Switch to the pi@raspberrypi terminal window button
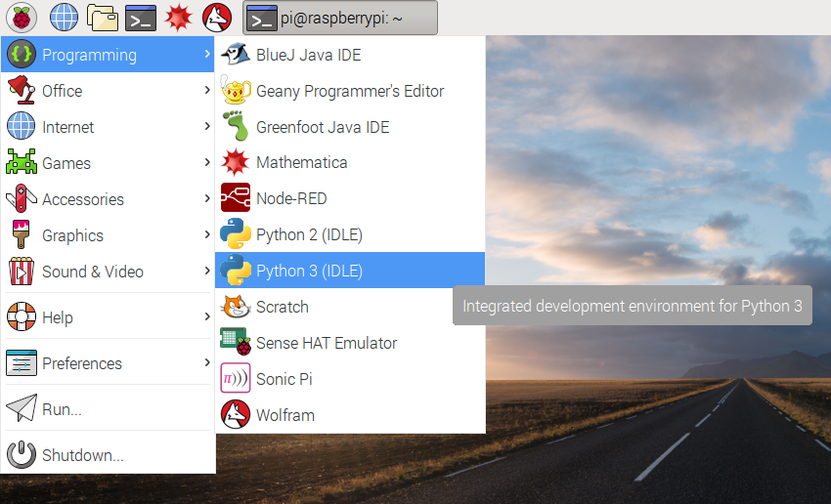Screen dimensions: 831x504 340,18
